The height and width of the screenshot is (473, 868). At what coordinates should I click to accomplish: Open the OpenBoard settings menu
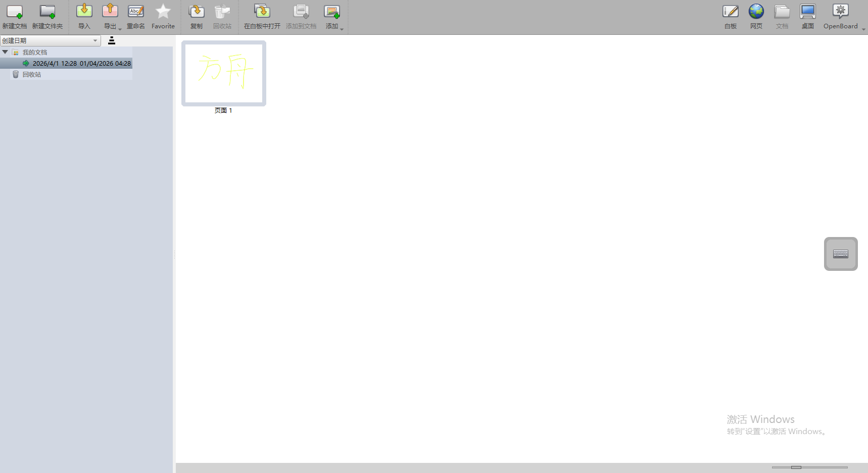pyautogui.click(x=840, y=14)
